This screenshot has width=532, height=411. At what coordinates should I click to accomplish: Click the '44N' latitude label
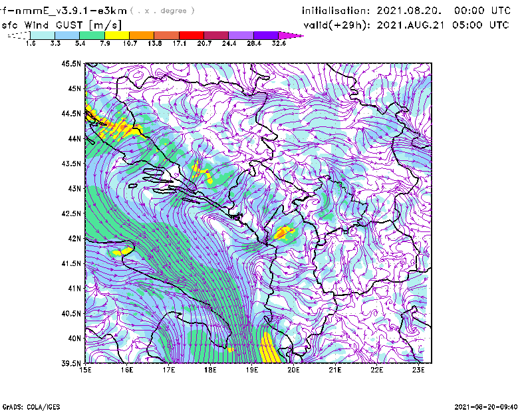tap(74, 138)
